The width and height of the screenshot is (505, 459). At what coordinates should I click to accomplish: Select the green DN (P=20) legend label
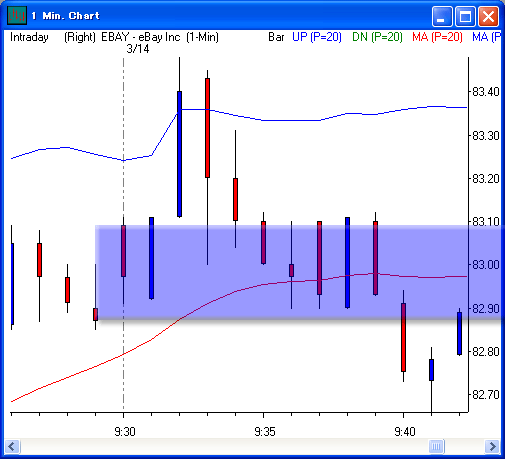(377, 37)
